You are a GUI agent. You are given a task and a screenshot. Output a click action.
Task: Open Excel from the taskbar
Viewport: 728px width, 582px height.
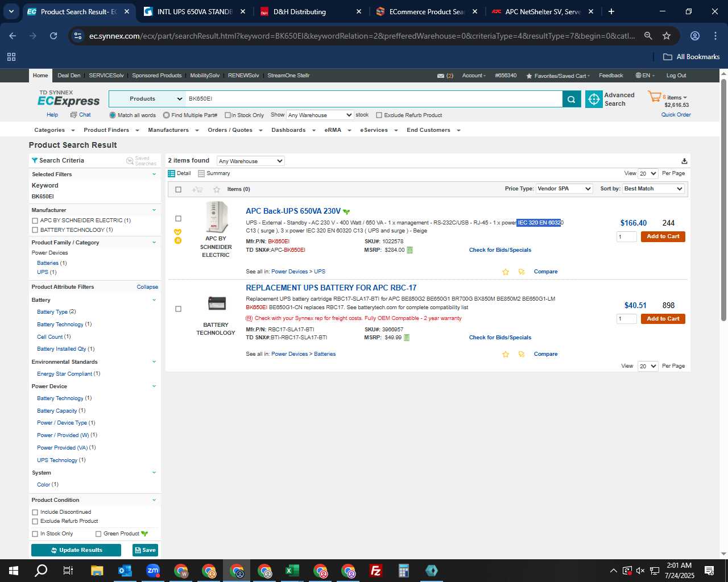pyautogui.click(x=292, y=571)
